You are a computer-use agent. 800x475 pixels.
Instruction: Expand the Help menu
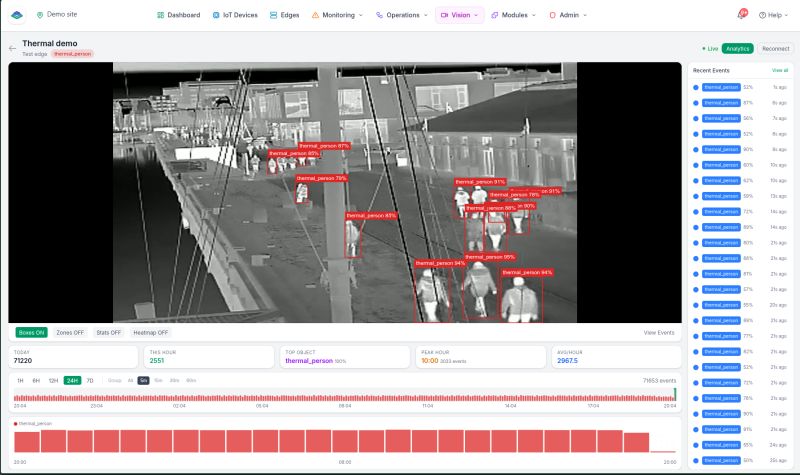[773, 15]
